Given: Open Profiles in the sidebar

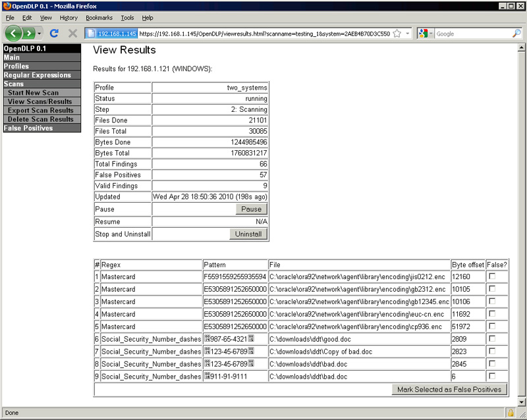Looking at the screenshot, I should coord(42,66).
